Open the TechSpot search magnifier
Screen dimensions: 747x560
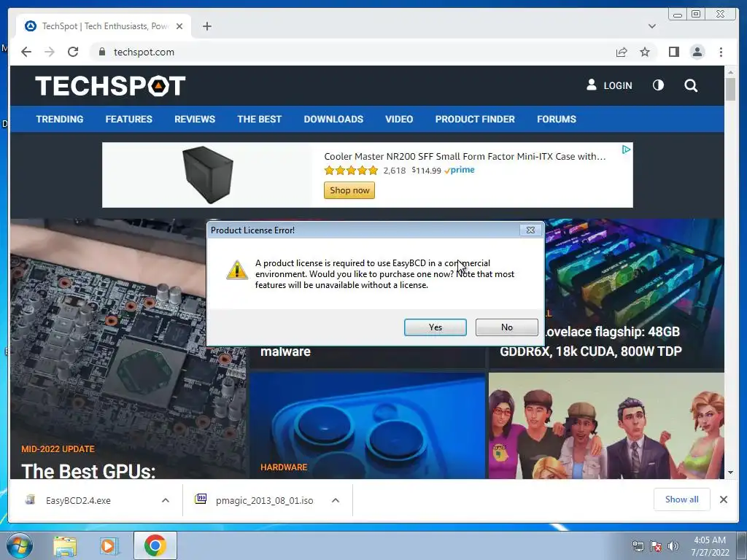click(691, 86)
